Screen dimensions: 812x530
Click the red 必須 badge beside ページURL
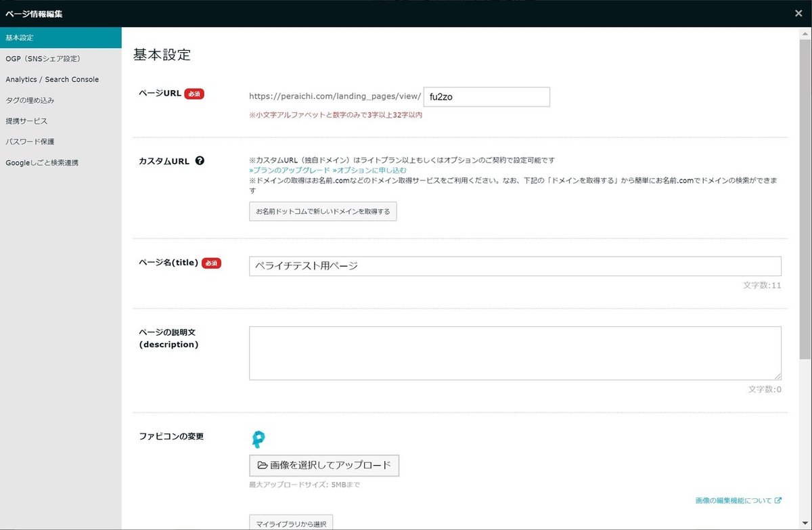(x=194, y=94)
